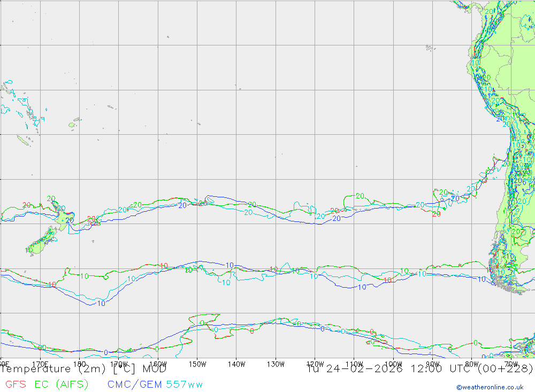Click the 90W longitude axis label
The width and height of the screenshot is (535, 392).
(433, 364)
